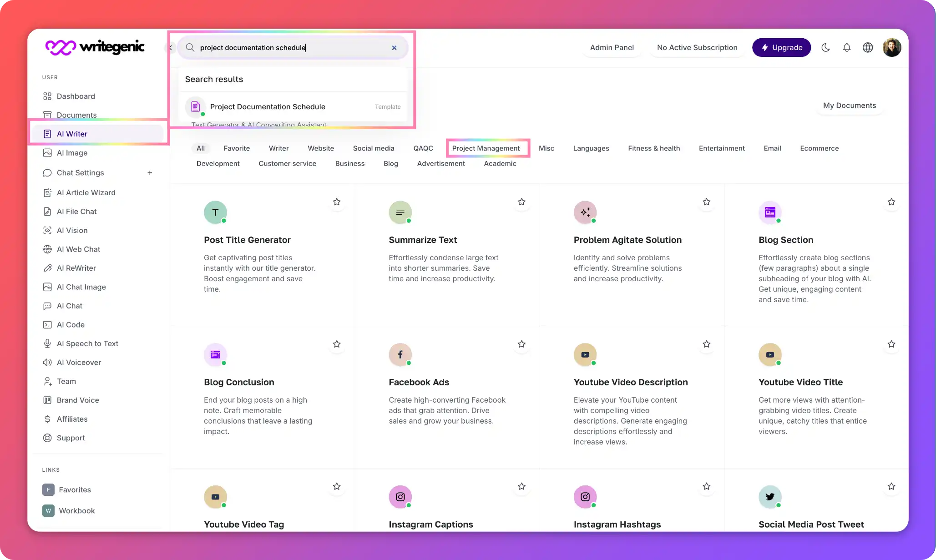Open AI Vision from sidebar
The image size is (936, 560).
tap(72, 230)
